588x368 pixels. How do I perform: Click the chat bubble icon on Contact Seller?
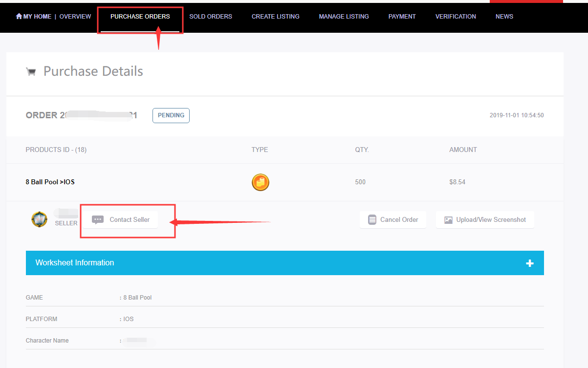coord(98,220)
